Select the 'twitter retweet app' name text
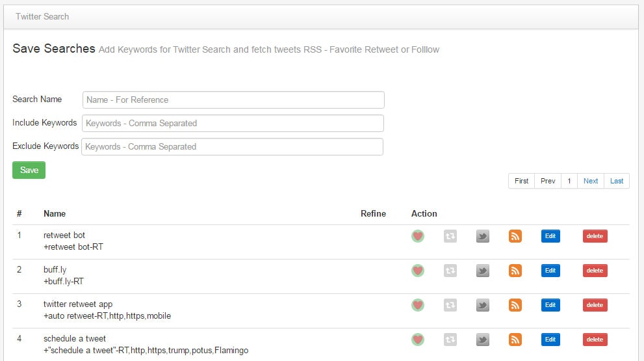 [x=78, y=304]
